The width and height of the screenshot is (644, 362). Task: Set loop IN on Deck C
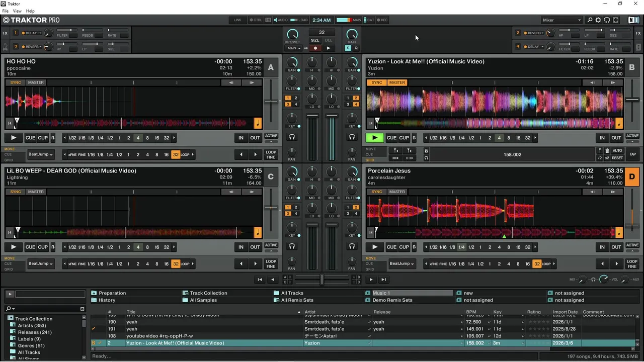[241, 247]
